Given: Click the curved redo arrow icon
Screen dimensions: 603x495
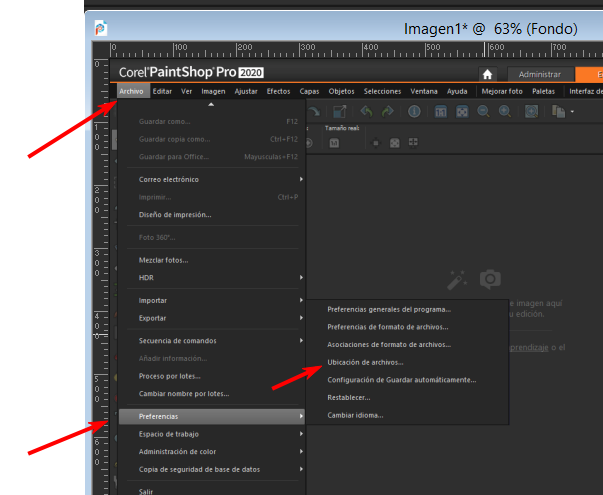Looking at the screenshot, I should tap(315, 112).
